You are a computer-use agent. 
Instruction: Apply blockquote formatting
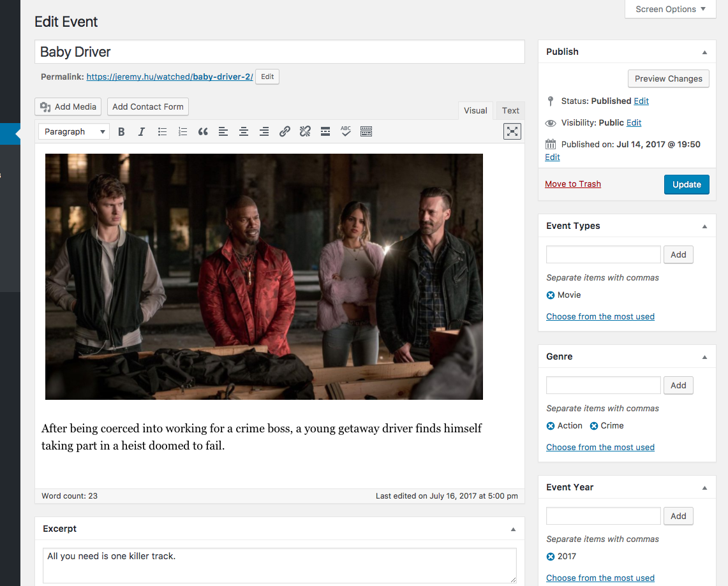coord(203,132)
